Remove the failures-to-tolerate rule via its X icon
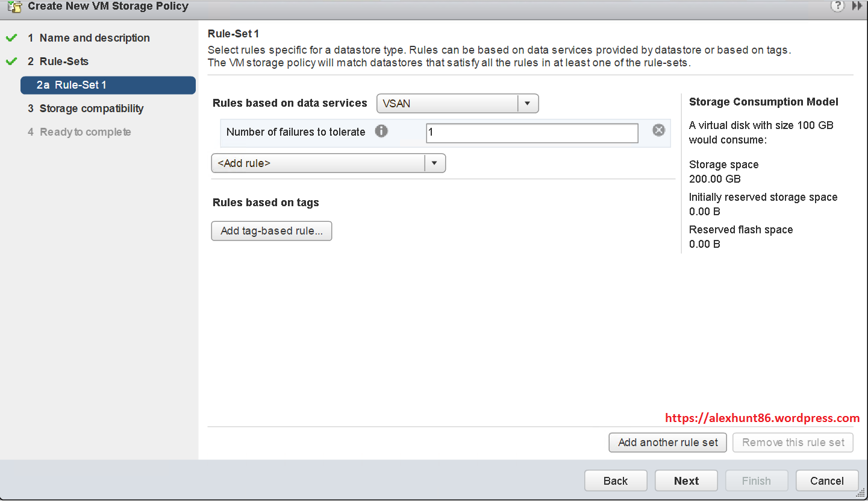This screenshot has width=868, height=501. click(x=658, y=129)
